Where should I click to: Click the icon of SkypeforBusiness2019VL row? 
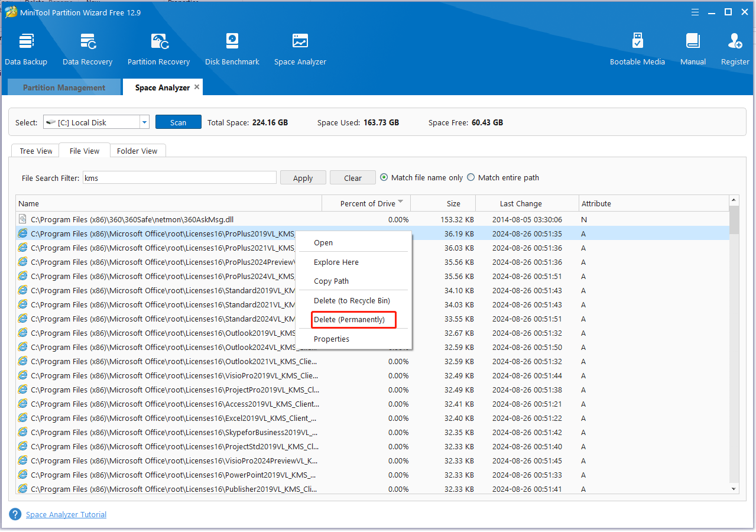pos(23,432)
